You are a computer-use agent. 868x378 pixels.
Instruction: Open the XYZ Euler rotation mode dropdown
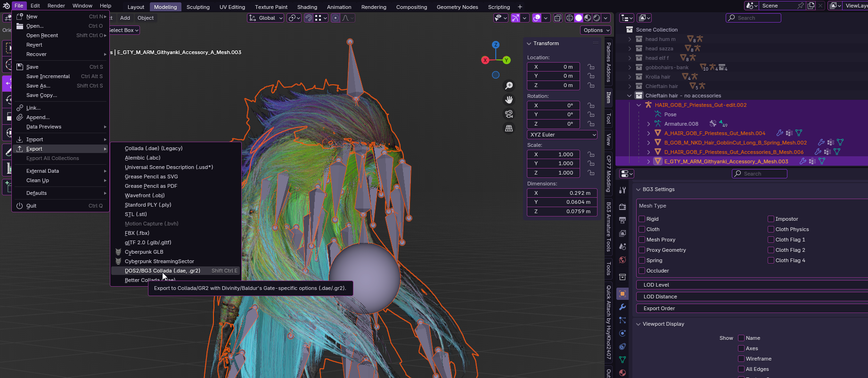(562, 135)
